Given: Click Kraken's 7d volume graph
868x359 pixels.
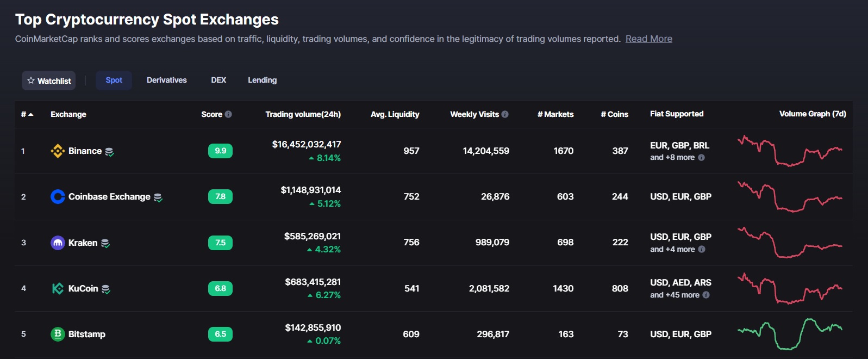Looking at the screenshot, I should pyautogui.click(x=790, y=243).
